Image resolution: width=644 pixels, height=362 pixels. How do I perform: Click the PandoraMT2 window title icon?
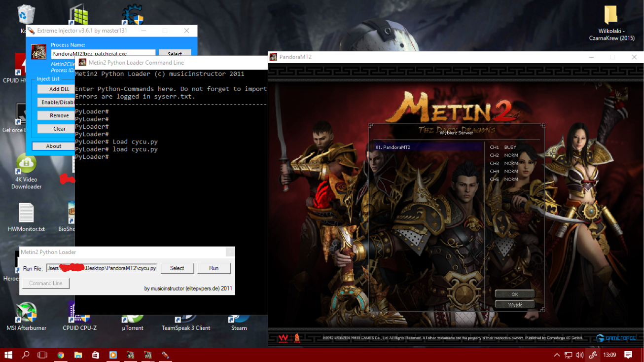coord(273,57)
